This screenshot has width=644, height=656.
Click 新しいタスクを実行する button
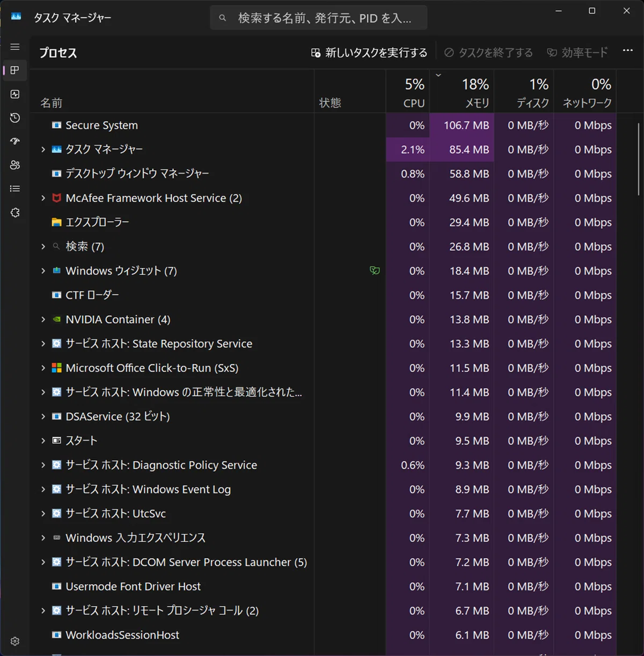click(x=369, y=53)
